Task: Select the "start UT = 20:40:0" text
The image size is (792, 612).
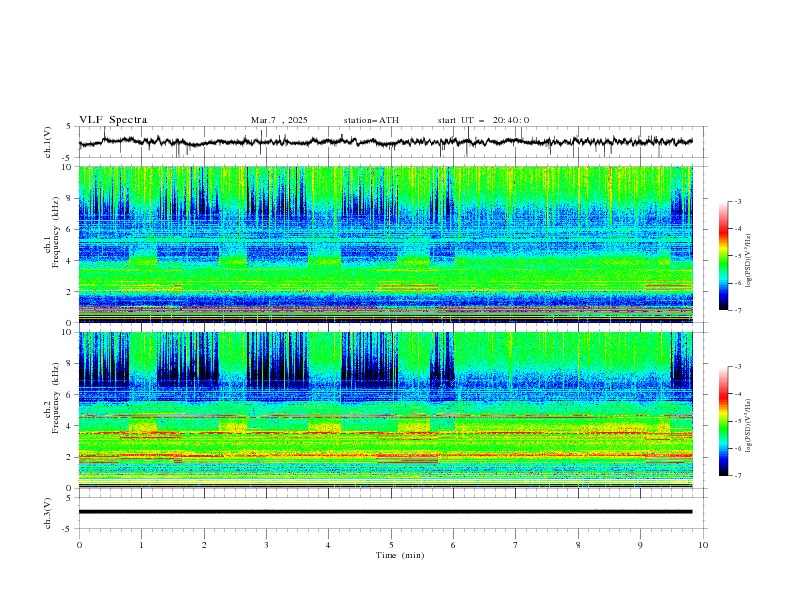Action: click(x=483, y=120)
